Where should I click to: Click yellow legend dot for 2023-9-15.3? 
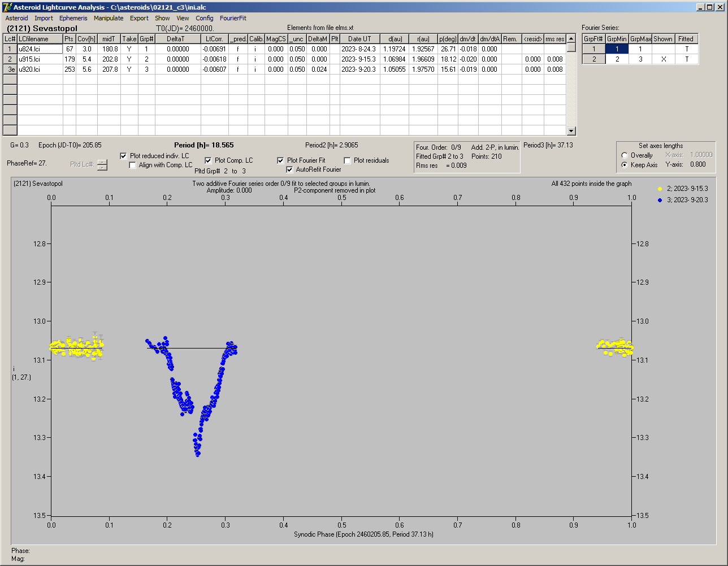pyautogui.click(x=659, y=189)
